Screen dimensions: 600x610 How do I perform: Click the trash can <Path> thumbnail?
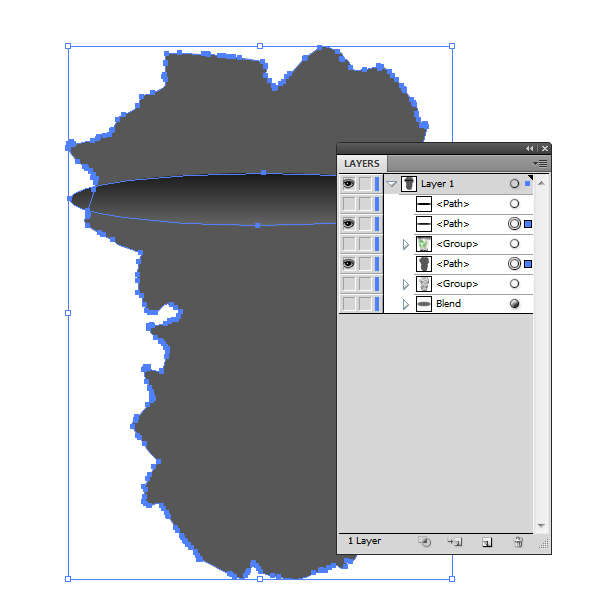click(x=424, y=264)
